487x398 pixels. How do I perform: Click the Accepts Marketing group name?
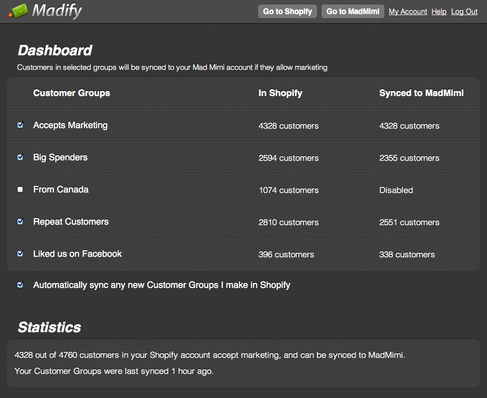pyautogui.click(x=70, y=125)
